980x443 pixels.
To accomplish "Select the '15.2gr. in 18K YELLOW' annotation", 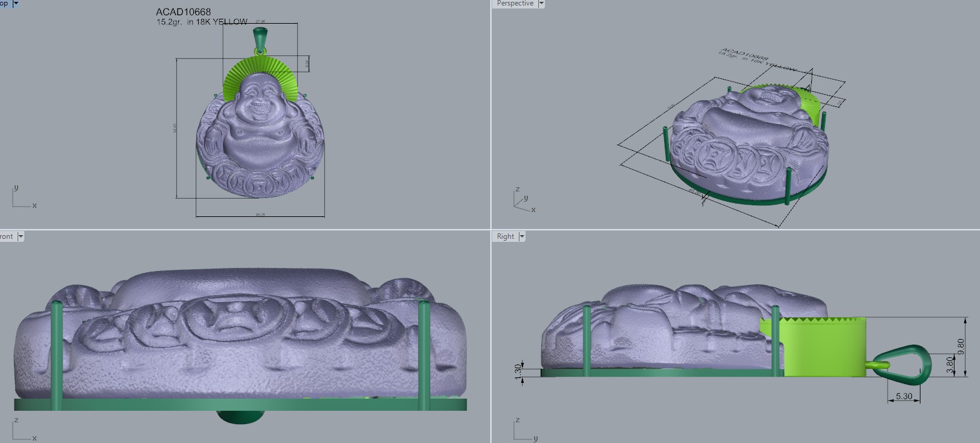I will (x=202, y=22).
